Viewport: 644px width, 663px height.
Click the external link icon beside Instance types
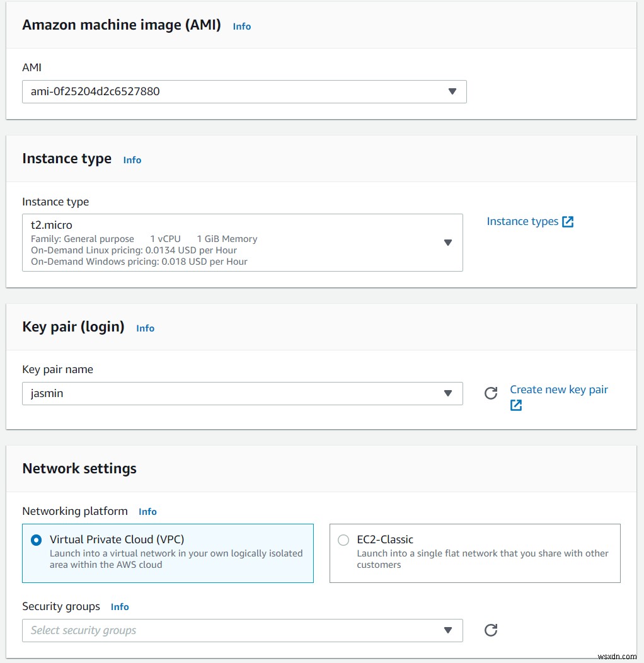(568, 221)
